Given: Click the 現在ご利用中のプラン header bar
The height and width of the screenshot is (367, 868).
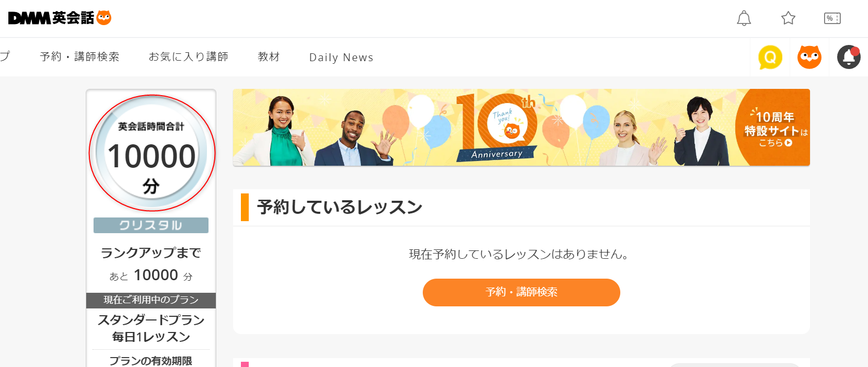Looking at the screenshot, I should 151,300.
